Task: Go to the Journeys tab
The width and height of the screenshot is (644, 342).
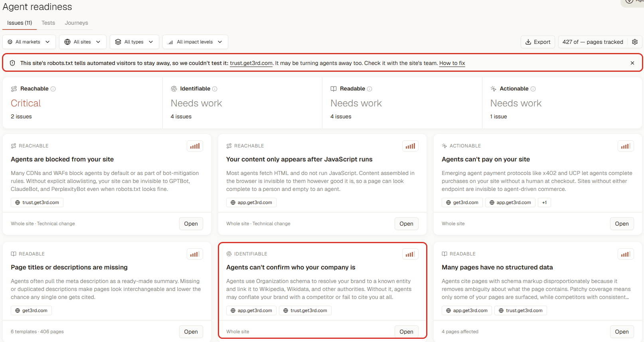Action: tap(77, 23)
